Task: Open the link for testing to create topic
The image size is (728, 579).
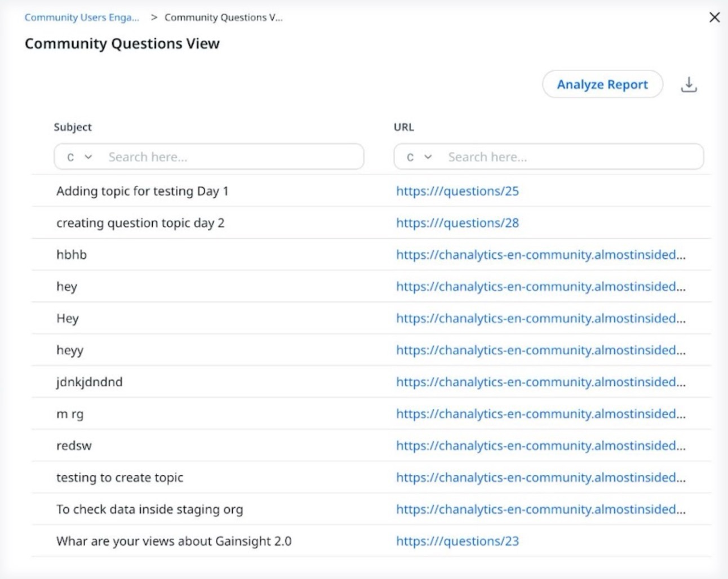Action: (x=541, y=477)
